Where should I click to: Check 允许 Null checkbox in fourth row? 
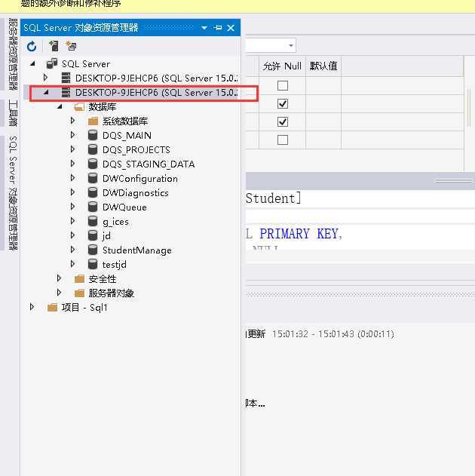click(x=283, y=140)
